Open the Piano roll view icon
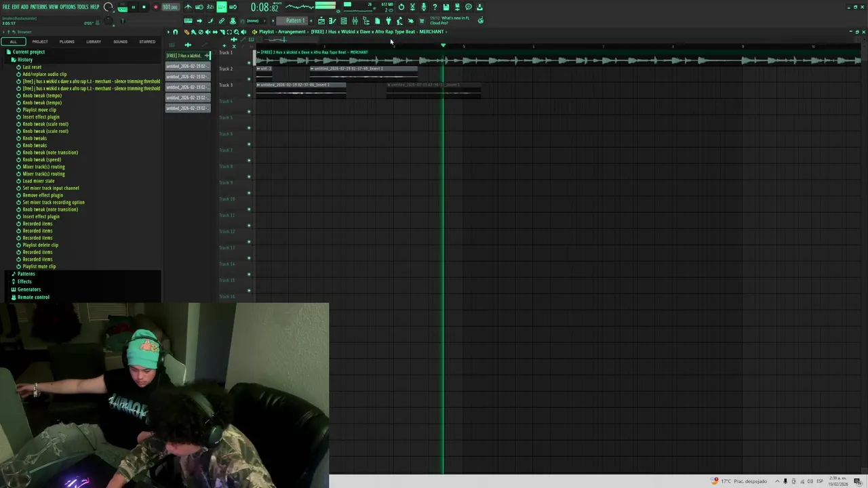Viewport: 868px width, 488px height. tap(332, 21)
